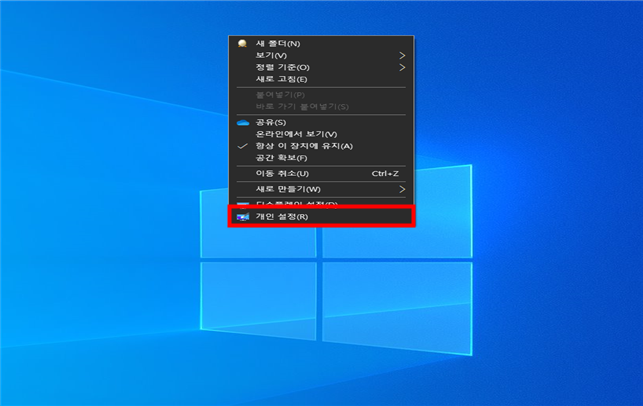643x406 pixels.
Task: Click greyed-out 붙여넣기(P) entry
Action: (x=321, y=95)
